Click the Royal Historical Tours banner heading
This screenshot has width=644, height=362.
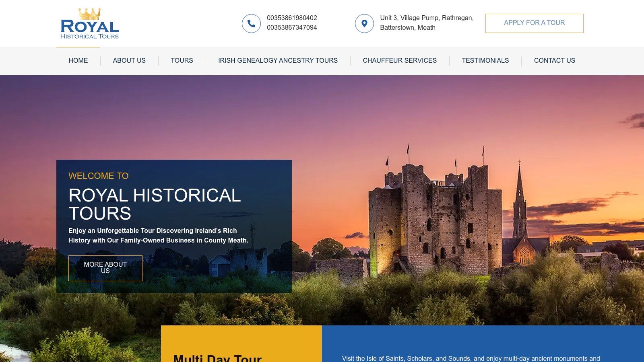pyautogui.click(x=155, y=204)
